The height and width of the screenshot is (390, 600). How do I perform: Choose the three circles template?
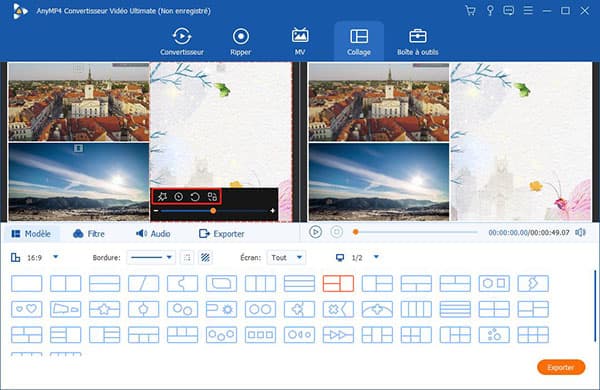click(221, 335)
